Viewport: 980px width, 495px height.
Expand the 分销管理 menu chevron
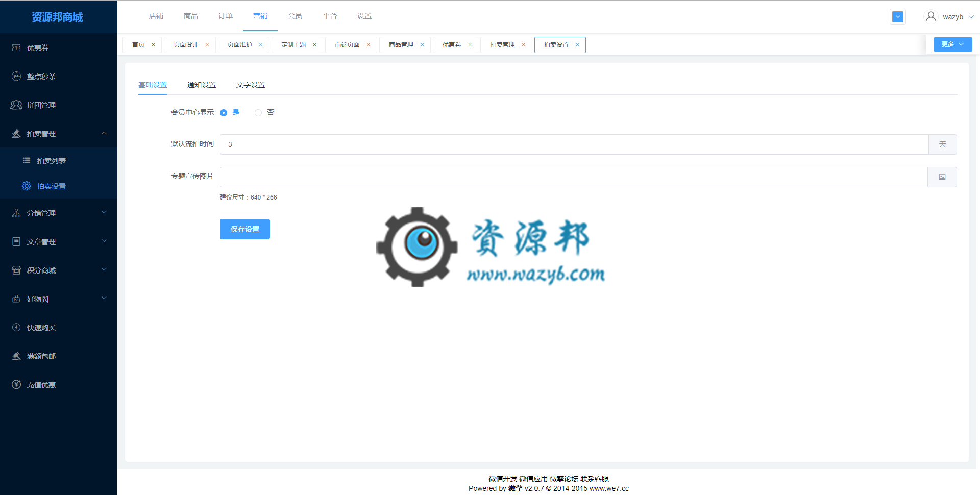click(104, 213)
